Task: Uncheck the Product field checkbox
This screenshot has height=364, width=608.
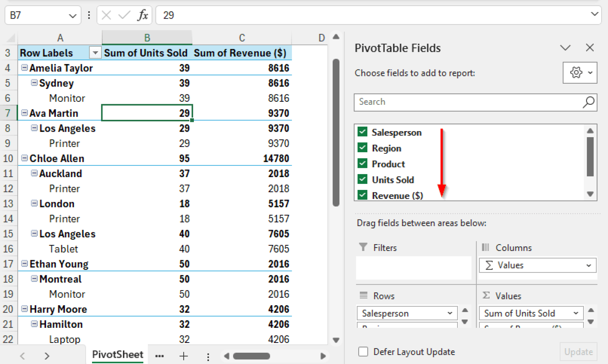Action: point(362,163)
